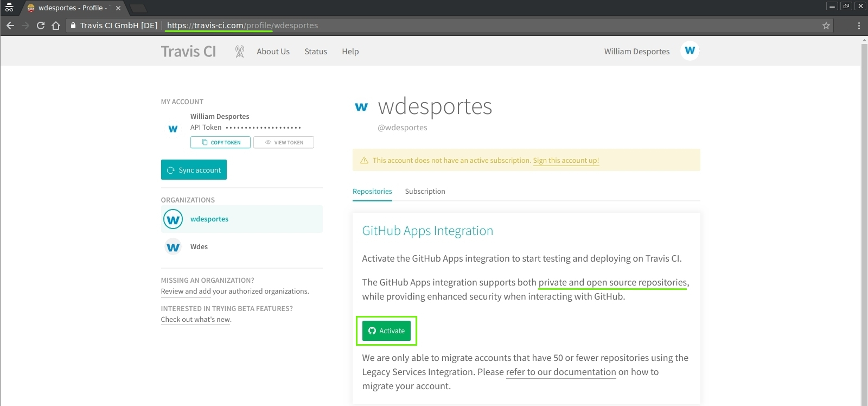This screenshot has height=406, width=868.
Task: Close the wdesportes Profile tab
Action: coord(118,8)
